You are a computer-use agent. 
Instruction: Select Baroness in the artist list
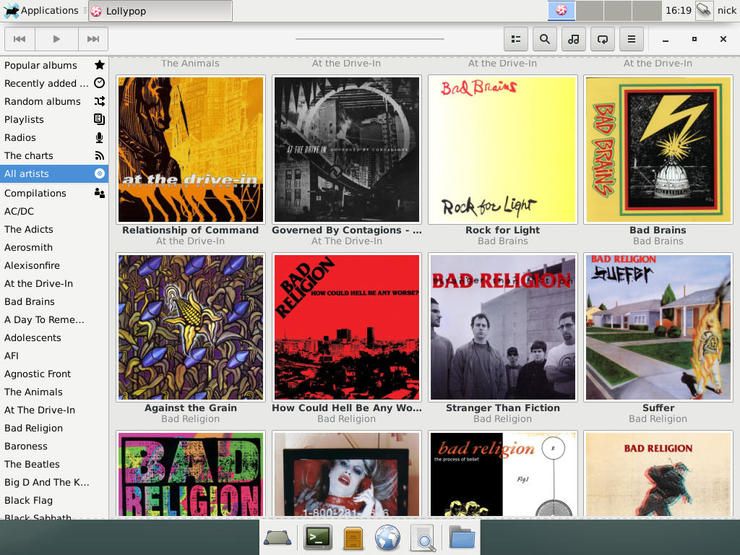pos(54,446)
